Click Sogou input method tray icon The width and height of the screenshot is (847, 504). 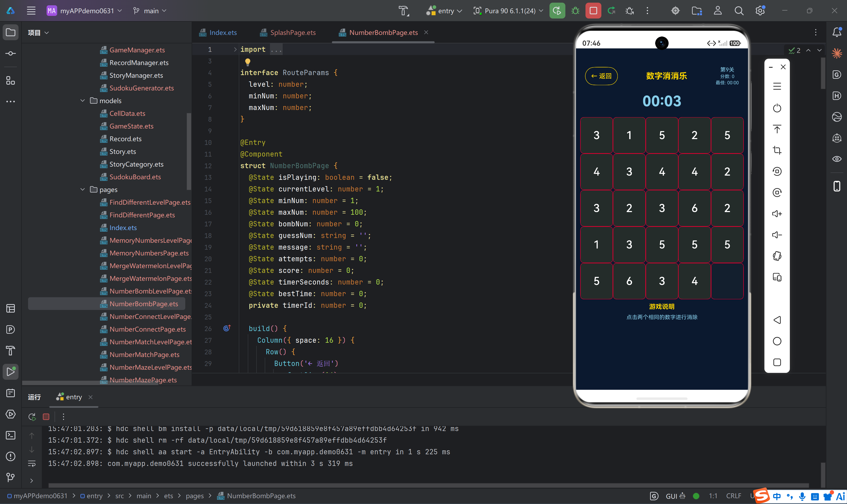coord(761,496)
